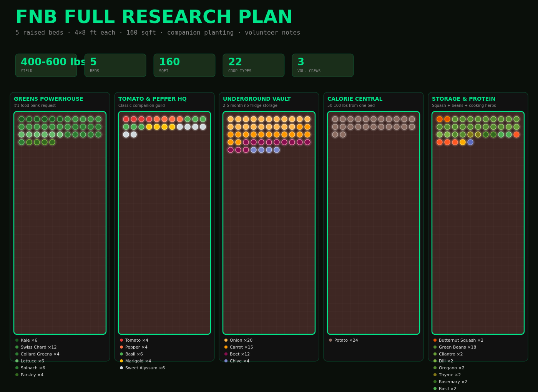Select 'Potato ×24' legend label
538x392 pixels.
pos(346,340)
